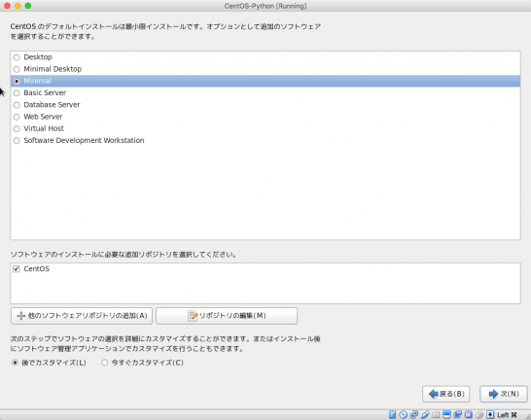Click the optical disc status icon

[x=403, y=414]
